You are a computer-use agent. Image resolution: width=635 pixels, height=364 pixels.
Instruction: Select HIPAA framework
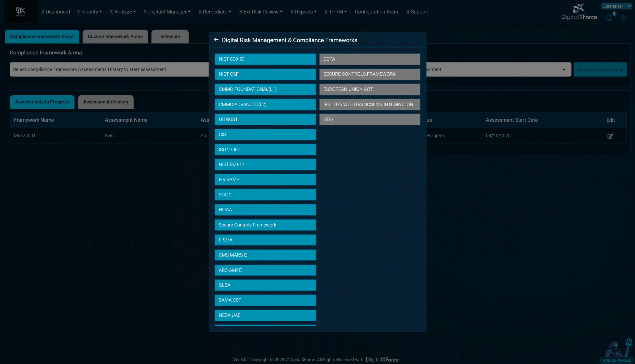coord(265,210)
